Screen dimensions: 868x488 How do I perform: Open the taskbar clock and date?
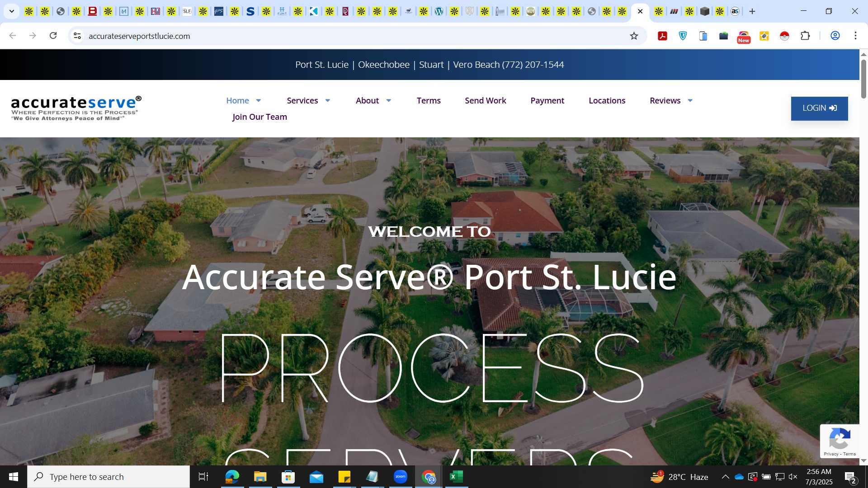coord(819,477)
